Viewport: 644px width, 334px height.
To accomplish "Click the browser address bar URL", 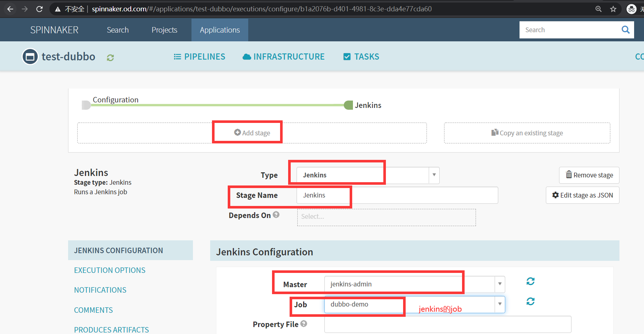I will pyautogui.click(x=262, y=9).
